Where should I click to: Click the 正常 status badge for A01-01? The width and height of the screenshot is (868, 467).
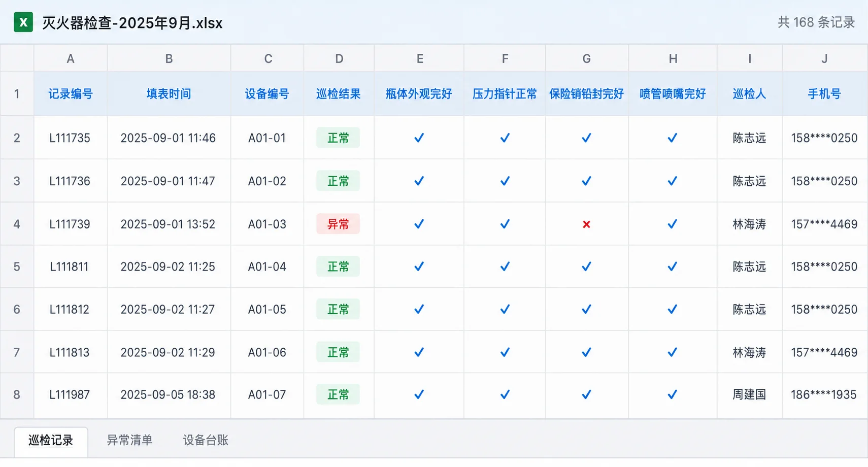tap(338, 138)
